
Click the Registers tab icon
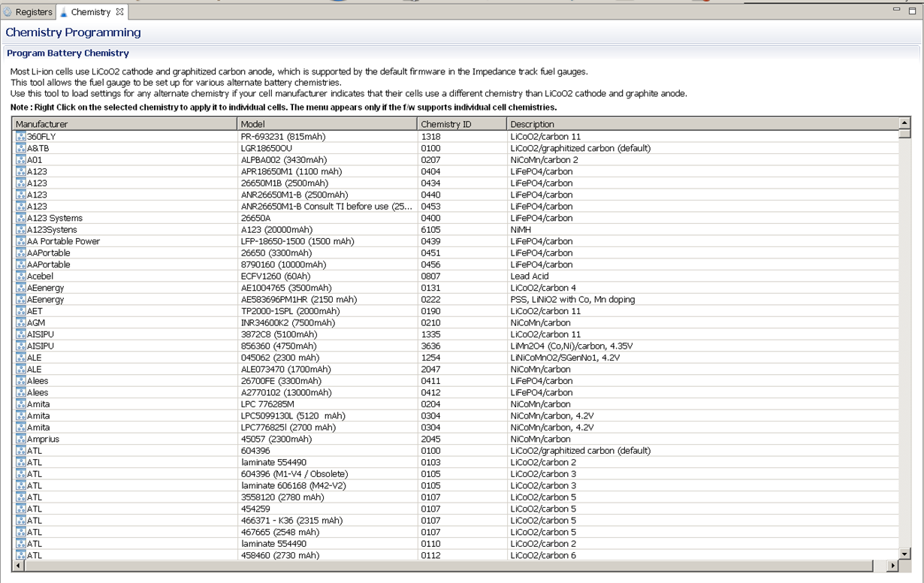(8, 12)
